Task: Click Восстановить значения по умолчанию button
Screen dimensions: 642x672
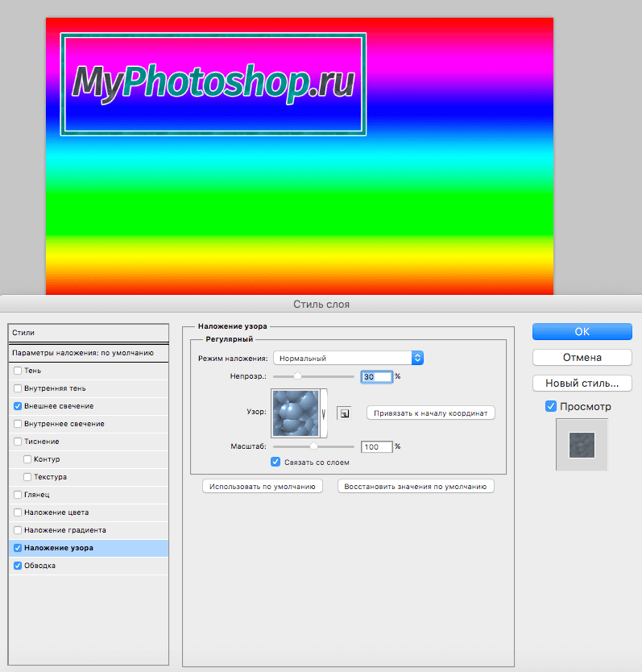Action: (x=416, y=487)
